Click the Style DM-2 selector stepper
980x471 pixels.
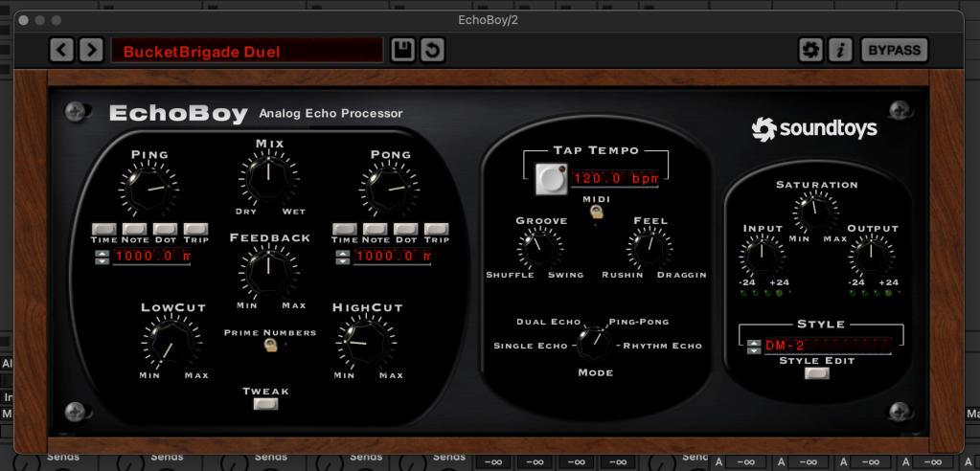tap(754, 346)
